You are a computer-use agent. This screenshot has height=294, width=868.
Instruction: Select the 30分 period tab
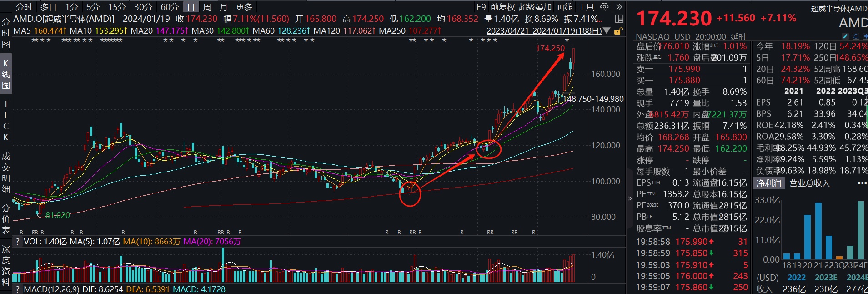coord(143,7)
